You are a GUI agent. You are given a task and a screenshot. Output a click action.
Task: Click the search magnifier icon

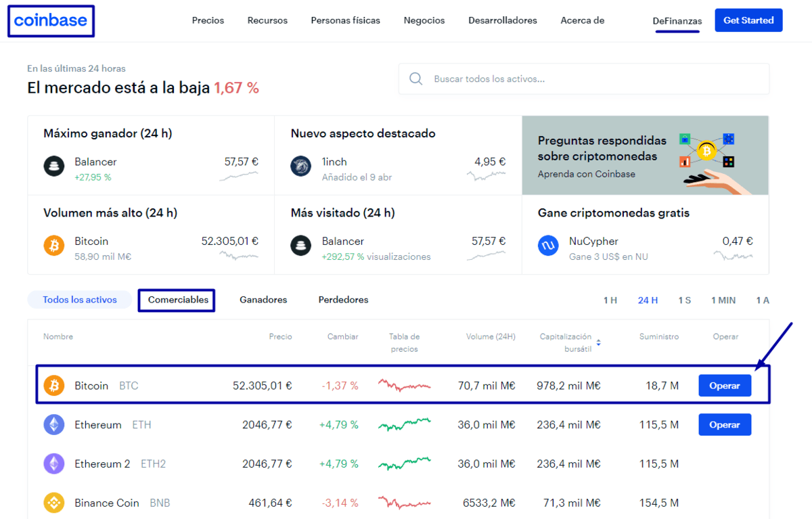point(416,79)
